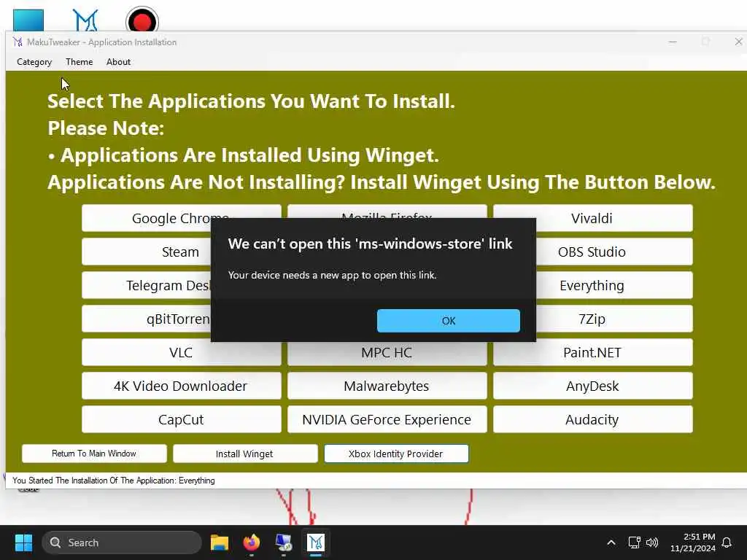Focus MakuTweaker taskbar icon
This screenshot has height=560, width=747.
pos(315,542)
